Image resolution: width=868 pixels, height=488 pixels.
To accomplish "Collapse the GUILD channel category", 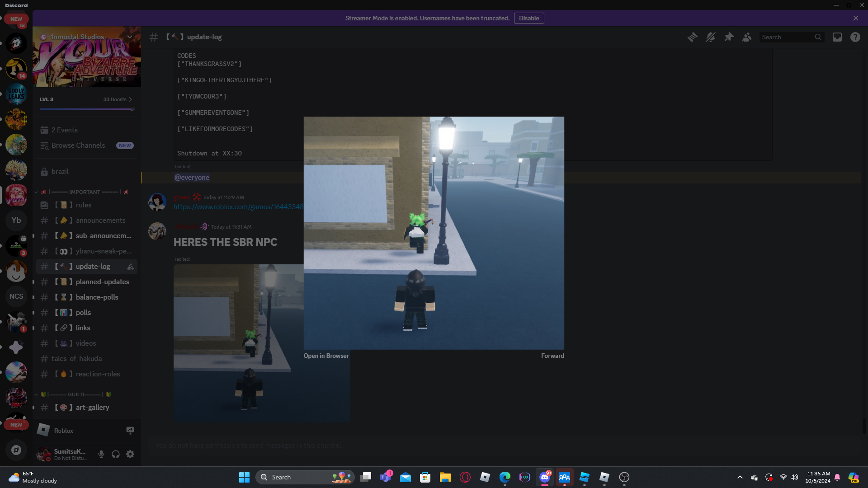I will coord(37,394).
